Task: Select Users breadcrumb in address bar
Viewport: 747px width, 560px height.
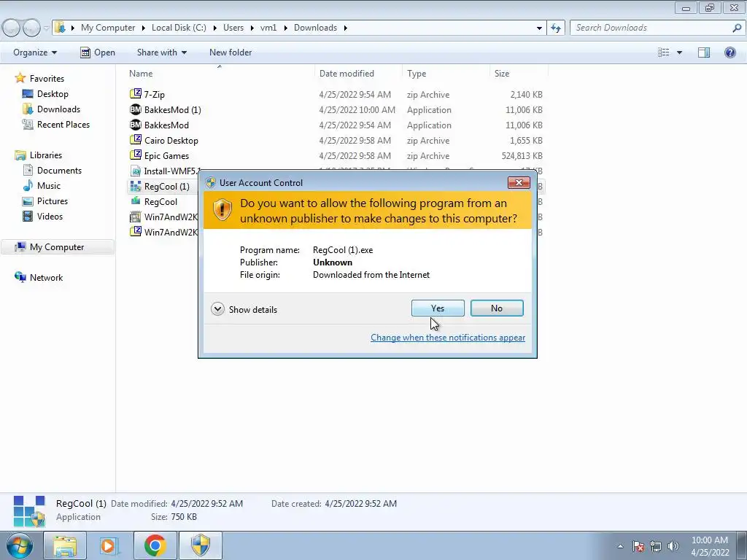Action: tap(233, 28)
